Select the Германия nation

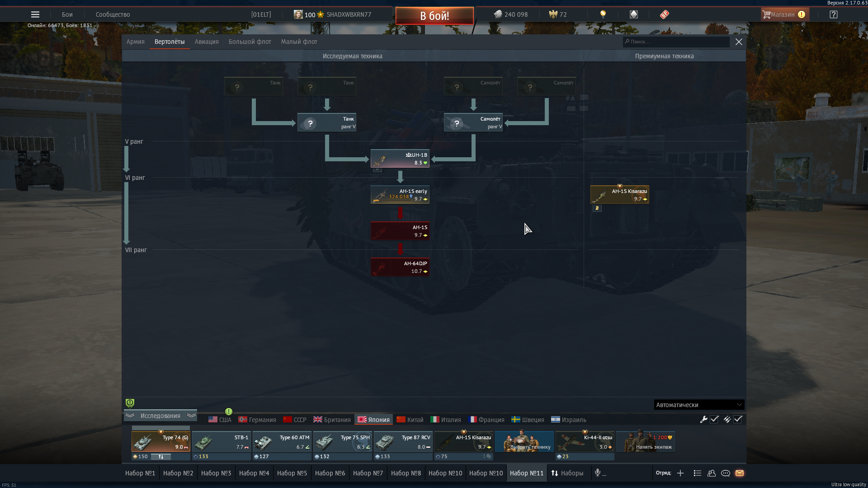(x=257, y=420)
